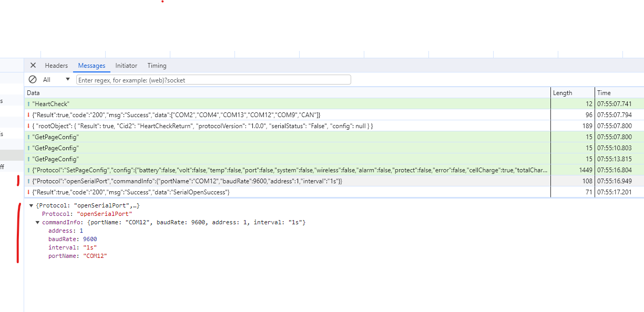Select the SetPageConfig message row
The height and width of the screenshot is (312, 644).
tap(334, 170)
